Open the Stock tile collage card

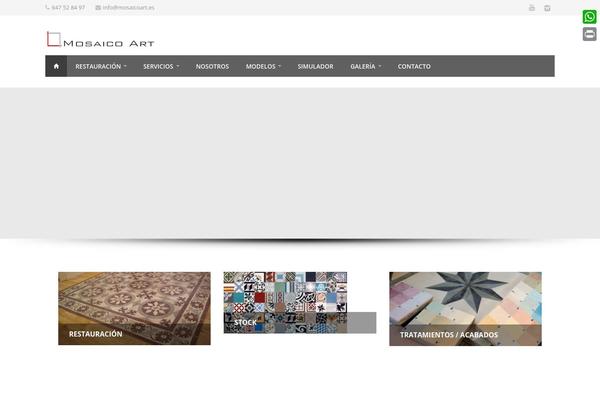(x=300, y=302)
